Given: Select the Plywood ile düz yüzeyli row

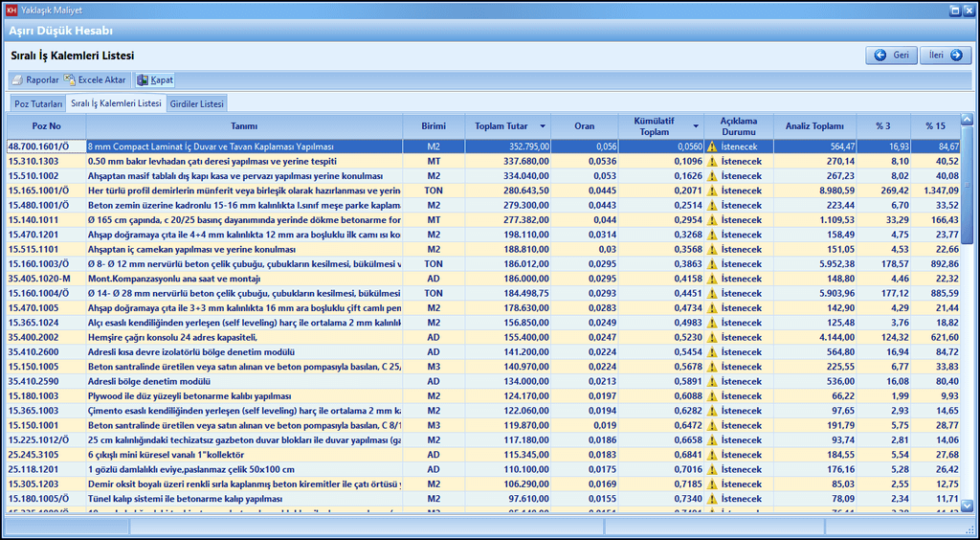Looking at the screenshot, I should 189,396.
